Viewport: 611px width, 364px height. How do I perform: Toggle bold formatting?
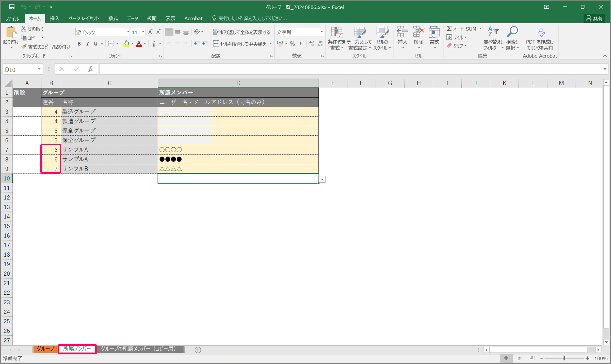pyautogui.click(x=79, y=44)
